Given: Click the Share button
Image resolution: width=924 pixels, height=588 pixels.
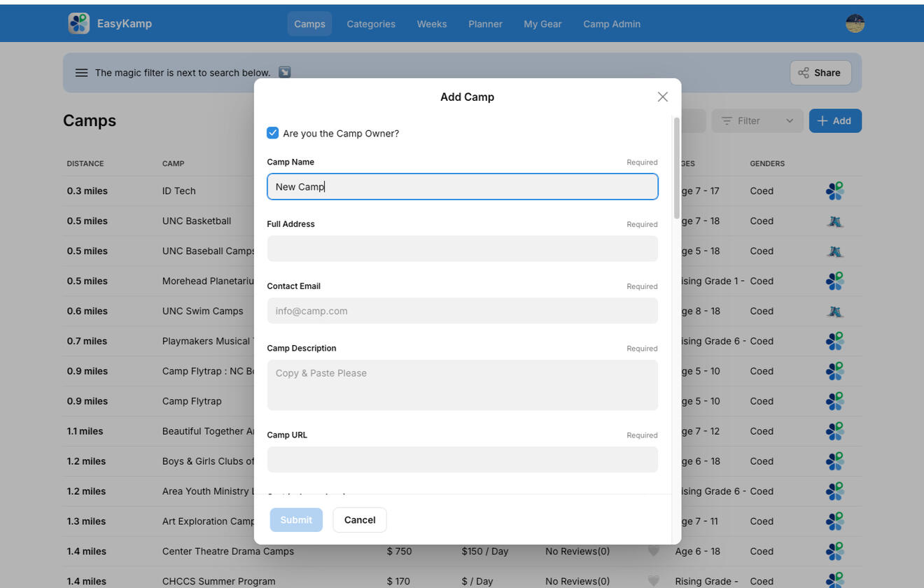Looking at the screenshot, I should (x=820, y=73).
